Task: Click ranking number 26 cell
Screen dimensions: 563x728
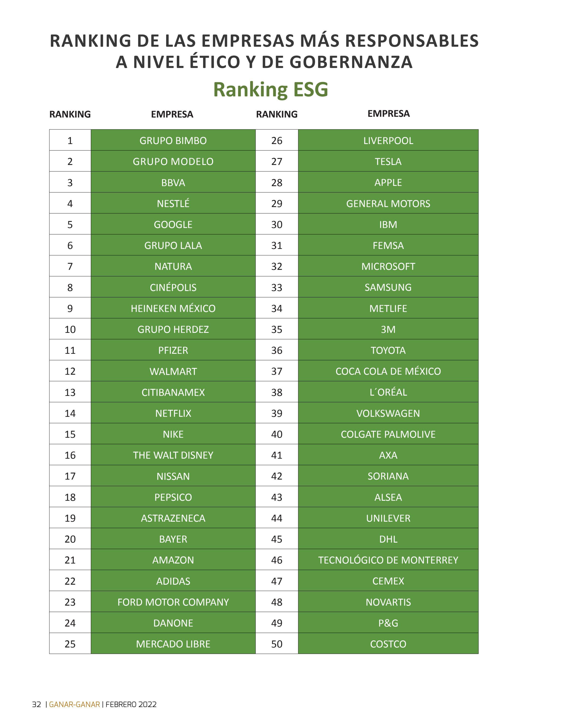Action: [x=277, y=140]
